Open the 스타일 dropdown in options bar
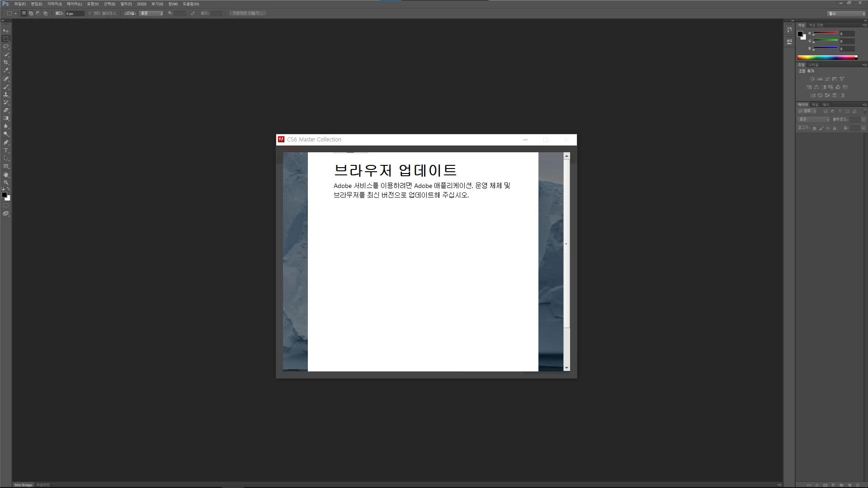Image resolution: width=868 pixels, height=488 pixels. (x=151, y=14)
